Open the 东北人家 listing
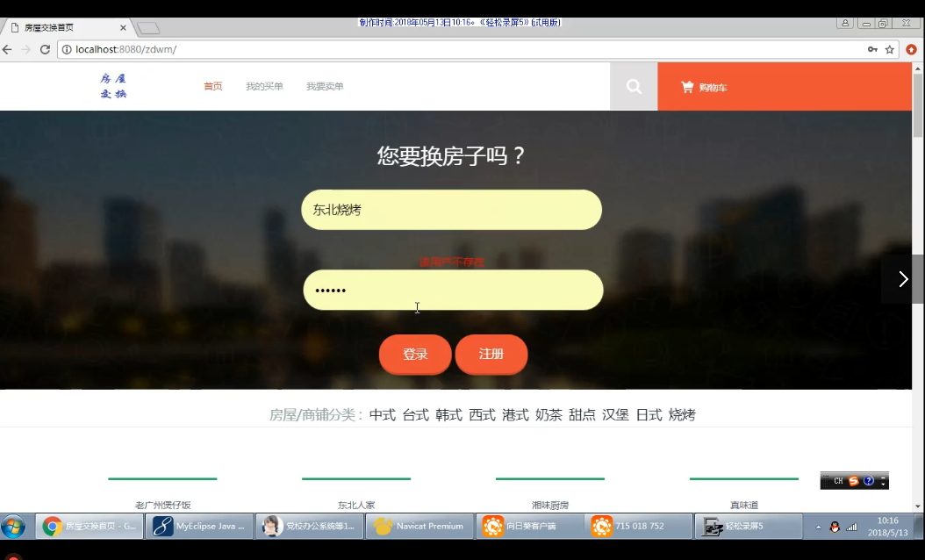Viewport: 925px width, 560px height. pos(356,505)
